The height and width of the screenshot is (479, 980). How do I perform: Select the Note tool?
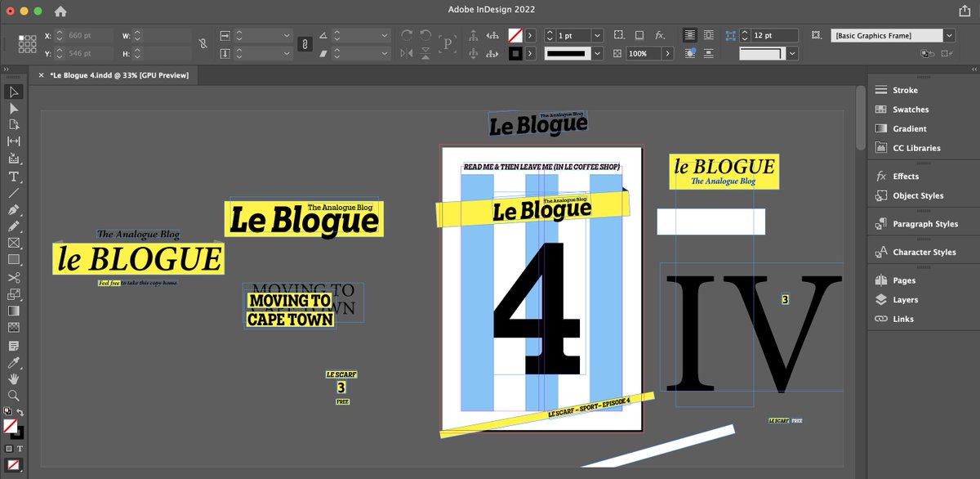tap(14, 346)
